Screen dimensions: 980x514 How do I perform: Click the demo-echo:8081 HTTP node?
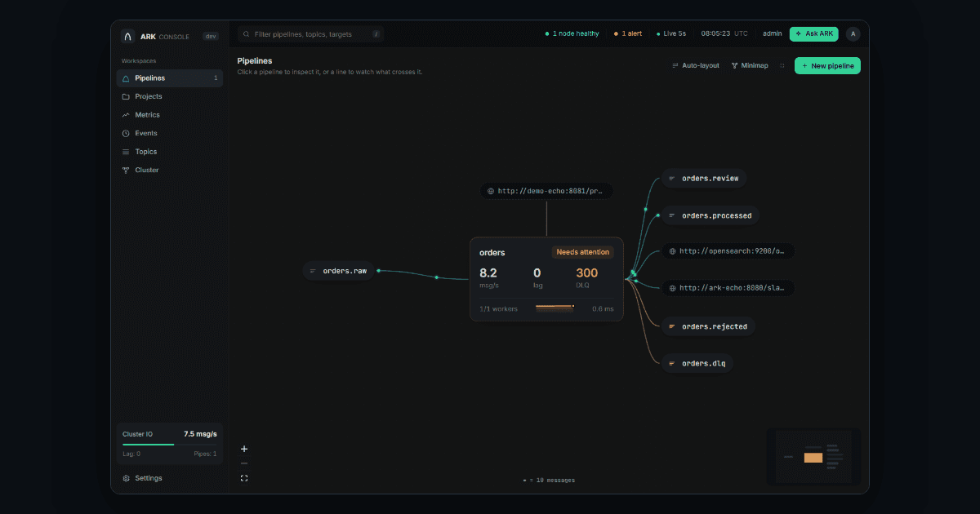546,191
